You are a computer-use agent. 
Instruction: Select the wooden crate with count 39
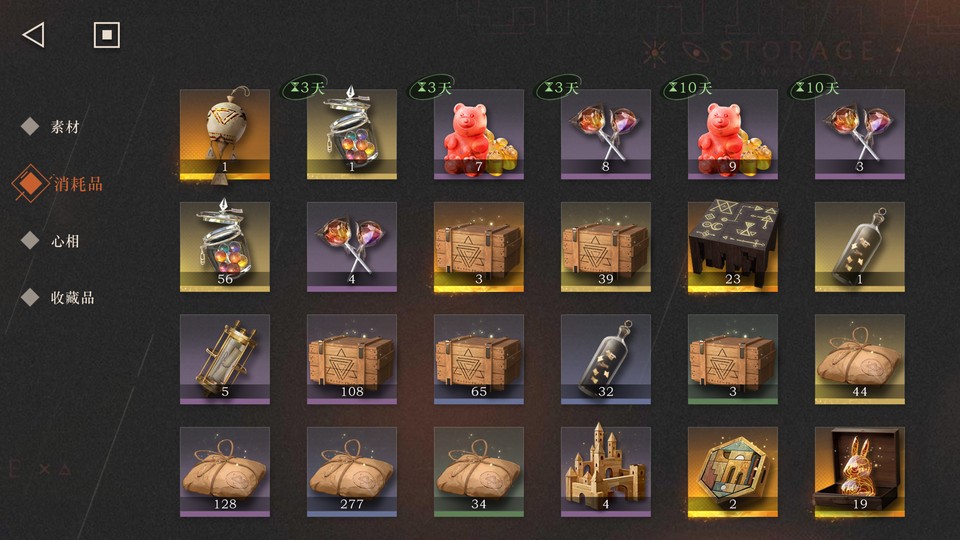click(606, 247)
